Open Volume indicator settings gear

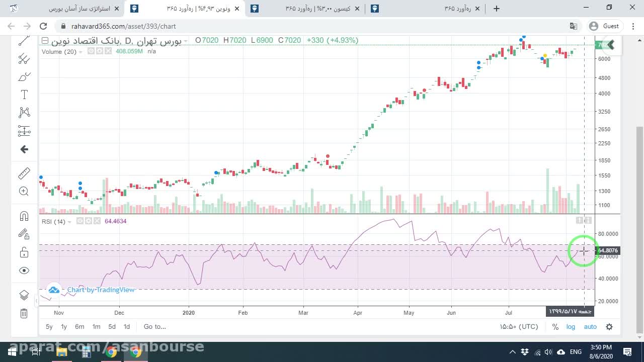point(99,51)
